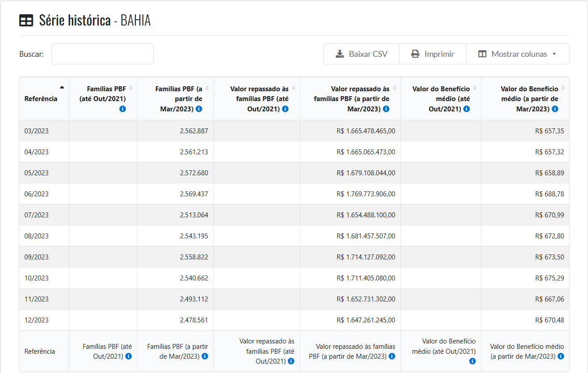
Task: Open info icon on Famílias PBF (até Out/2021) header
Action: coord(122,109)
